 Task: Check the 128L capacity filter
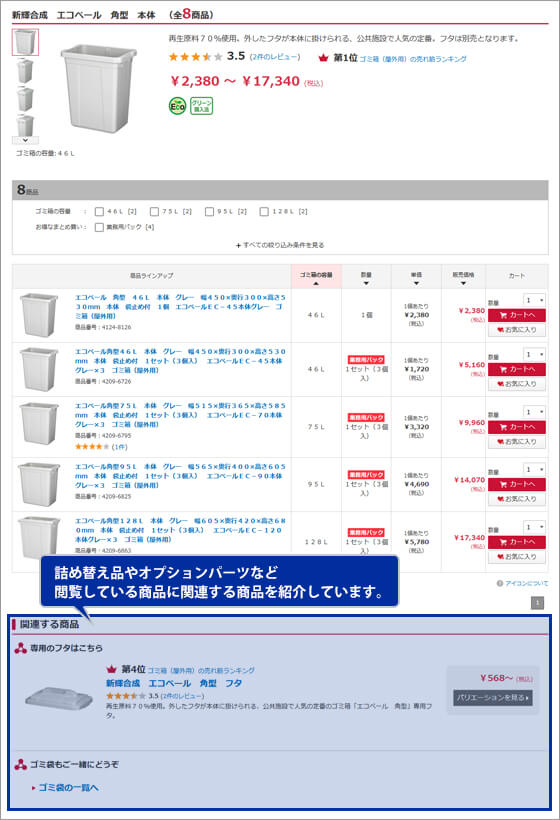[x=264, y=211]
